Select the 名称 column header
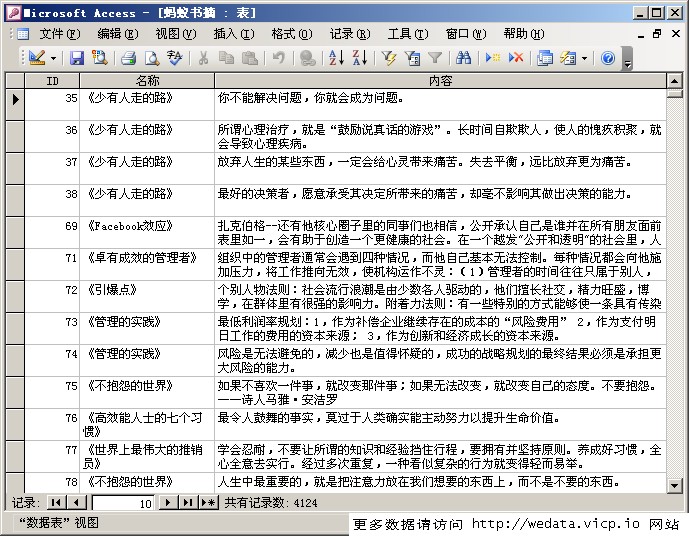This screenshot has width=689, height=536. coord(147,81)
